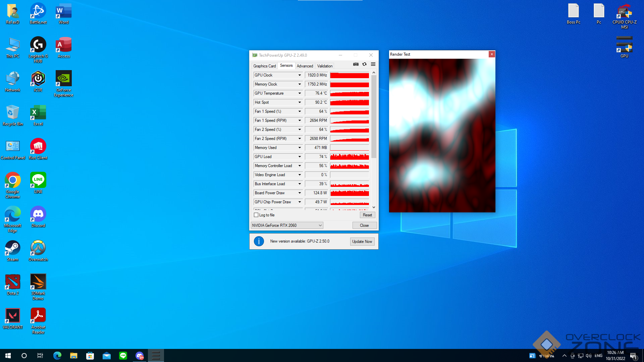Open the iCUE desktop shortcut

[x=38, y=81]
